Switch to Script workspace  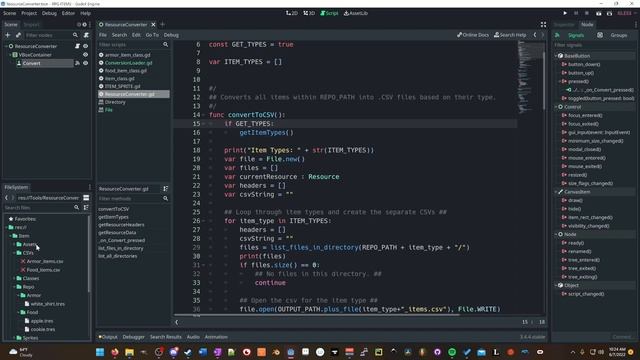tap(329, 13)
